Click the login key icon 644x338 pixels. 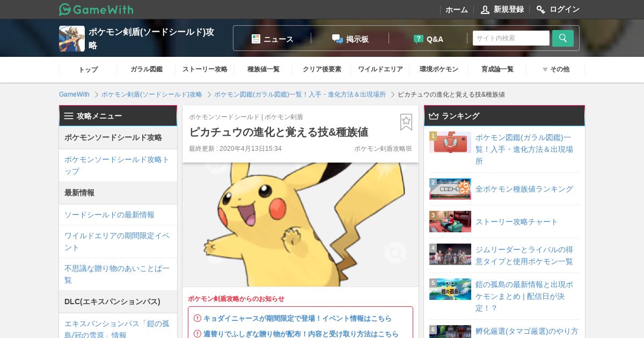(541, 10)
